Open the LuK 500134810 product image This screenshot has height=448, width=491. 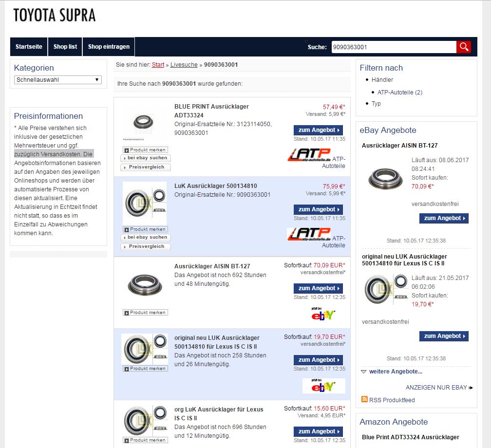pyautogui.click(x=145, y=203)
